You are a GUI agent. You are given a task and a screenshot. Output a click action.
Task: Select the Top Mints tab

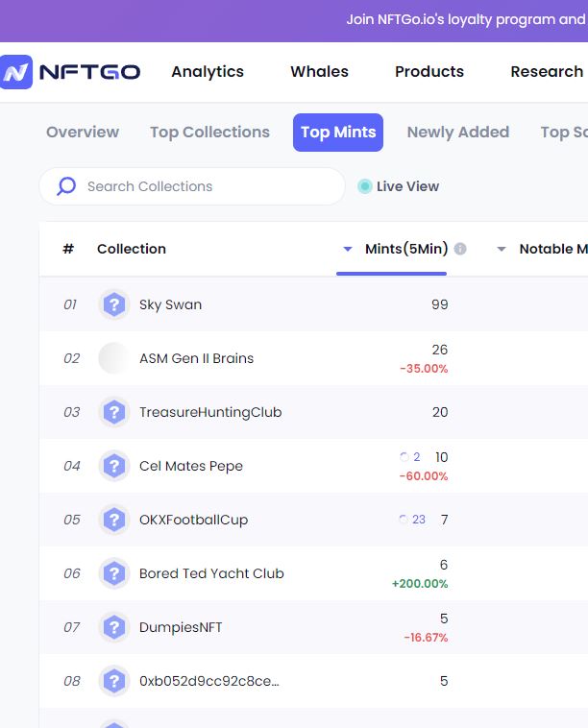[x=338, y=133]
